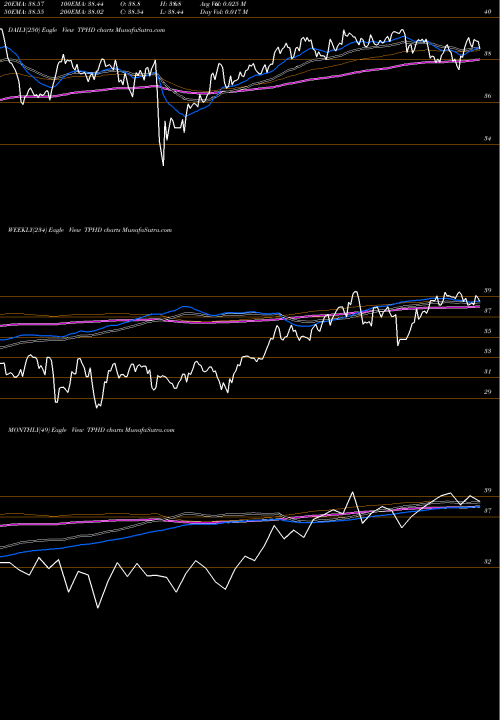Click the 32 price label on monthly chart

[488, 562]
